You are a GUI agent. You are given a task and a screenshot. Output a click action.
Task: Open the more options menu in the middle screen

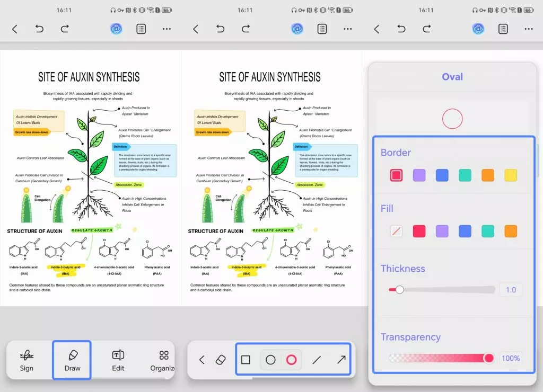coord(348,29)
